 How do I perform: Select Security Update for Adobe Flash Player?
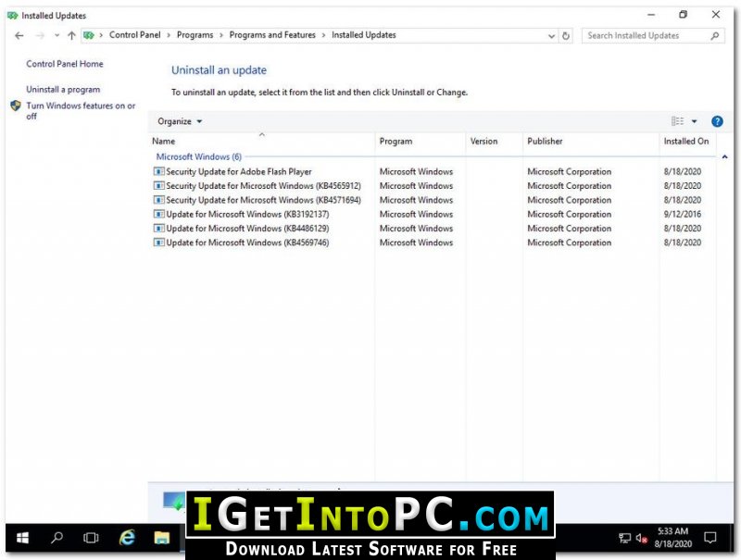[433, 171]
